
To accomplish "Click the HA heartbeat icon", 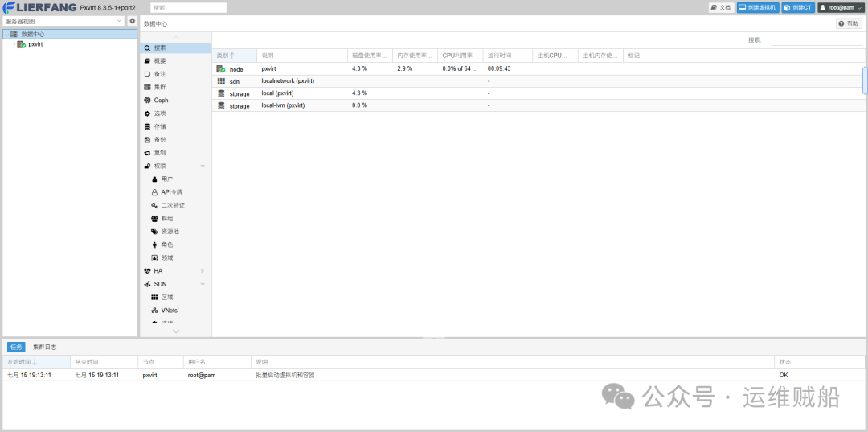I will [x=147, y=271].
